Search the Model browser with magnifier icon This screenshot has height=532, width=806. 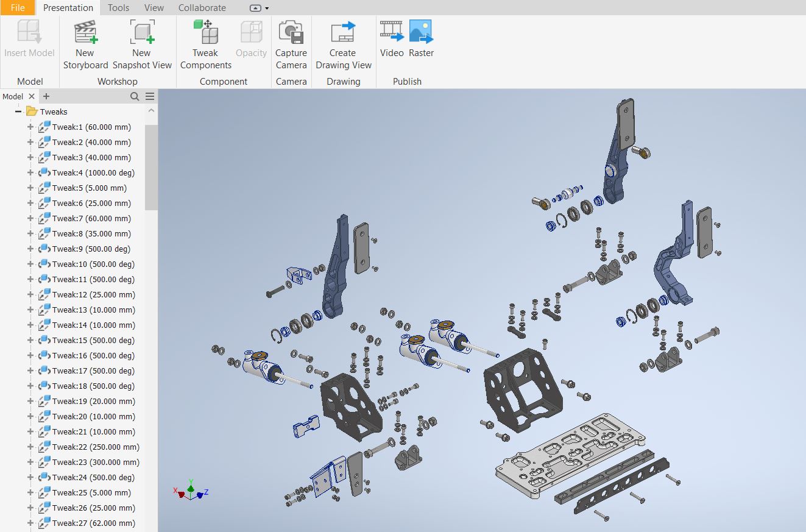point(135,96)
